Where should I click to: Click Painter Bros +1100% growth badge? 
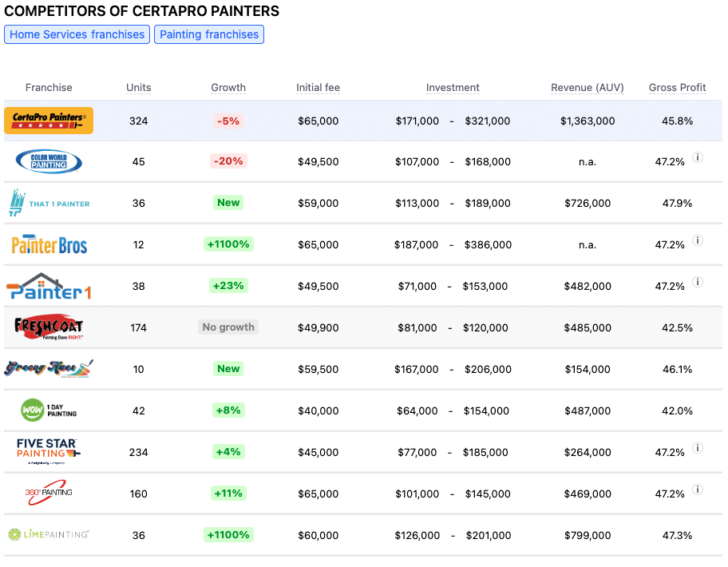click(x=228, y=244)
